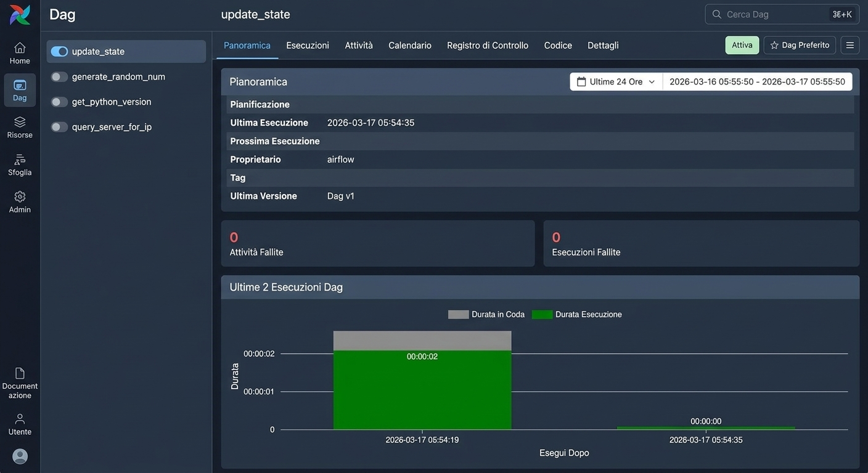The width and height of the screenshot is (868, 473).
Task: Open the Registro di Controllo tab
Action: [488, 46]
